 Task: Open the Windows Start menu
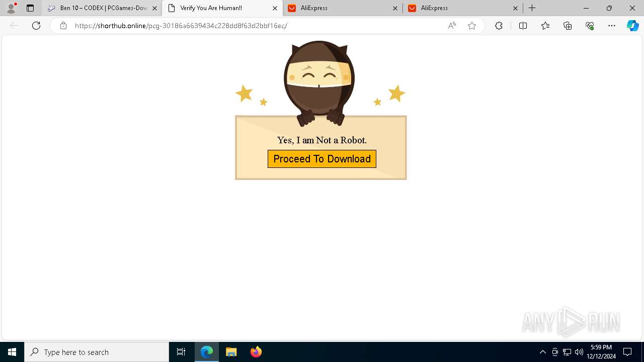pos(12,352)
